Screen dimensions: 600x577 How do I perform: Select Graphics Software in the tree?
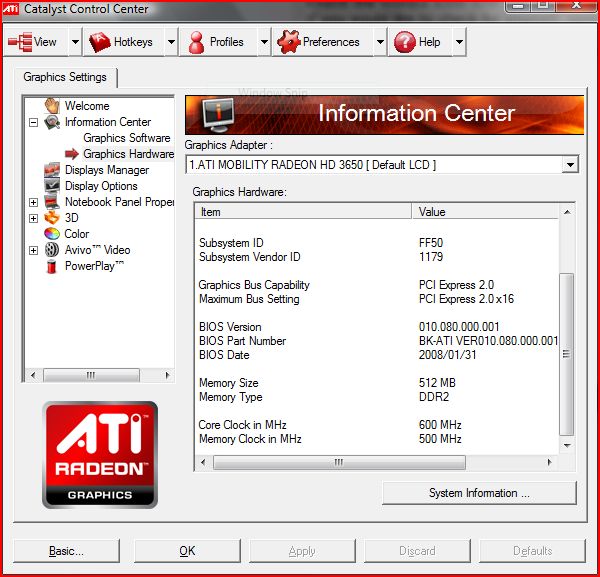pos(127,138)
